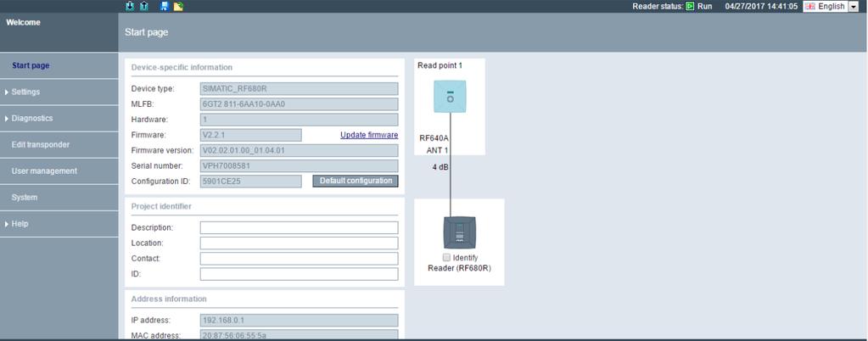Click the 4 dB cable label
Viewport: 868px width, 341px height.
[440, 166]
